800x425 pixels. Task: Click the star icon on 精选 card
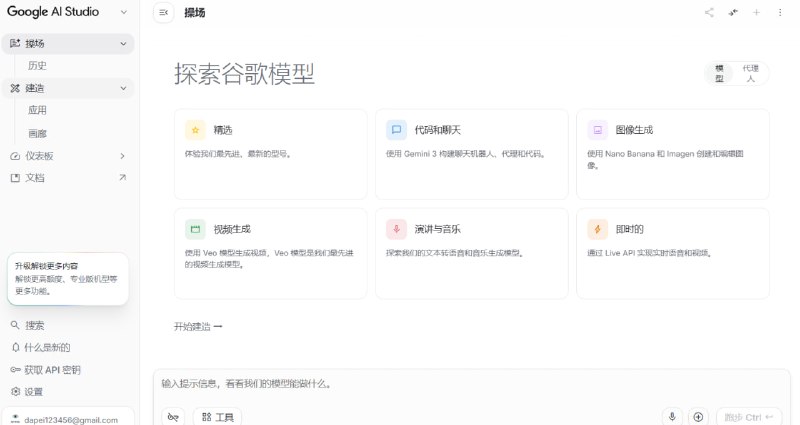pyautogui.click(x=195, y=130)
